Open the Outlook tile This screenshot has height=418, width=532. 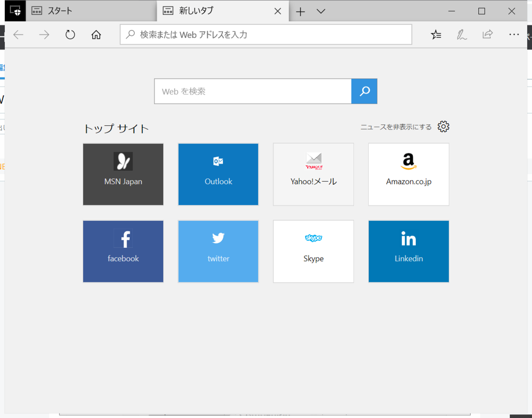[x=218, y=174]
